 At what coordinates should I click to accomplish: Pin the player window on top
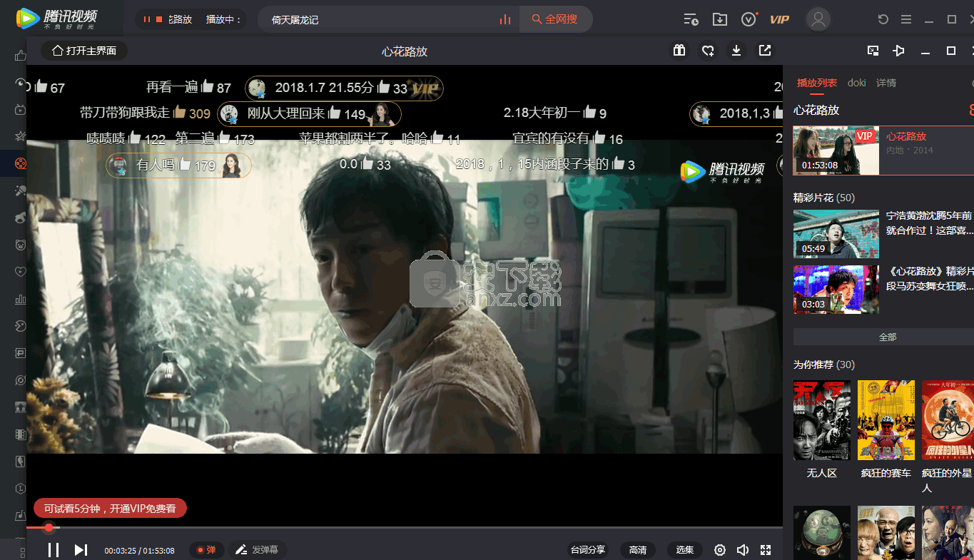coord(899,51)
